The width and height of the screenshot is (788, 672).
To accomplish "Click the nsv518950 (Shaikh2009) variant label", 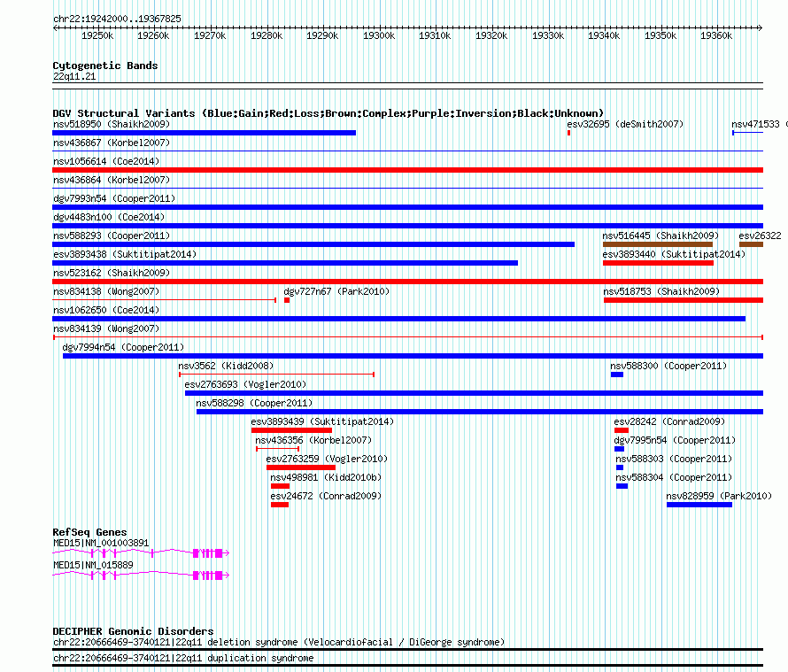I will [112, 124].
